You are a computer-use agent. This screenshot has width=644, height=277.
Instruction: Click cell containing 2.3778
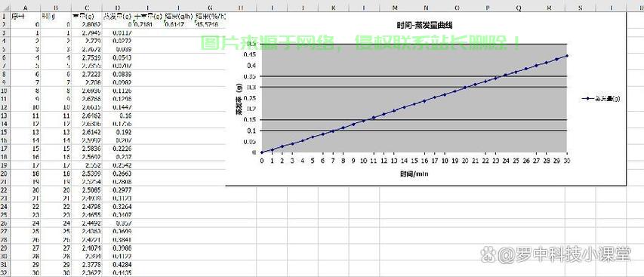pyautogui.click(x=87, y=265)
